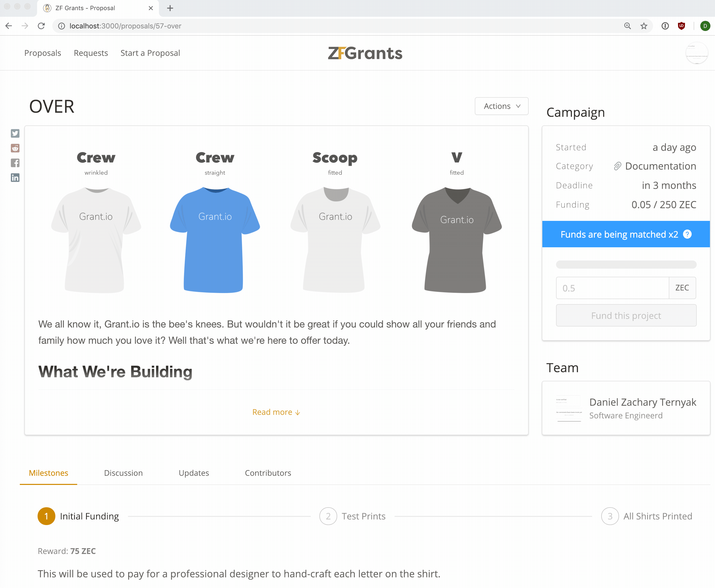Click the browser zoom magnifier icon
Image resolution: width=715 pixels, height=588 pixels.
627,26
